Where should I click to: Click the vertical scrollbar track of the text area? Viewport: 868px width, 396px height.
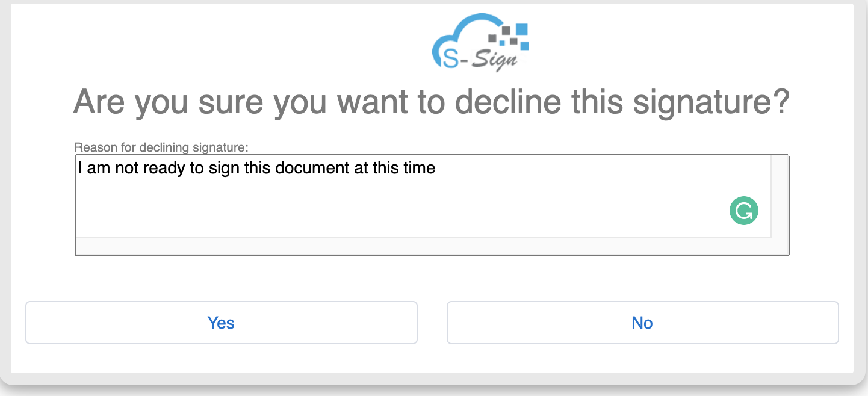(x=780, y=196)
